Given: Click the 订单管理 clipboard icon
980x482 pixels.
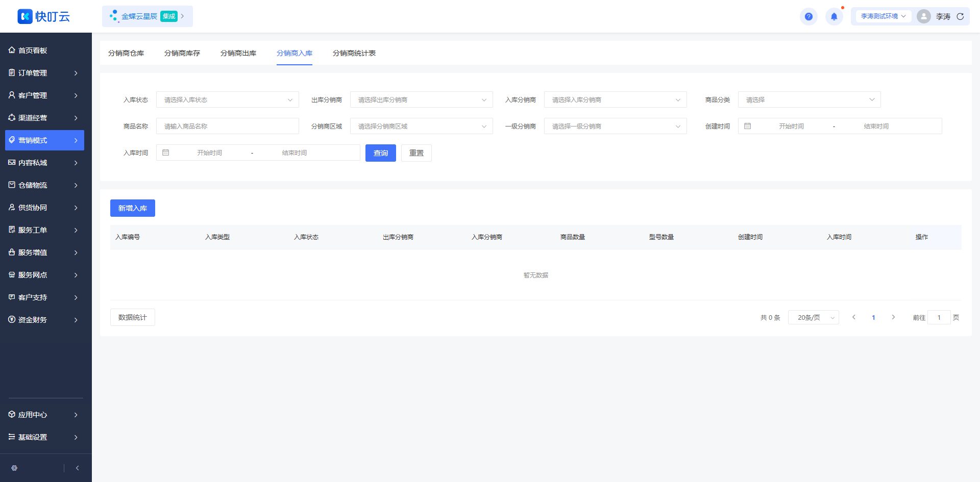Looking at the screenshot, I should point(12,72).
